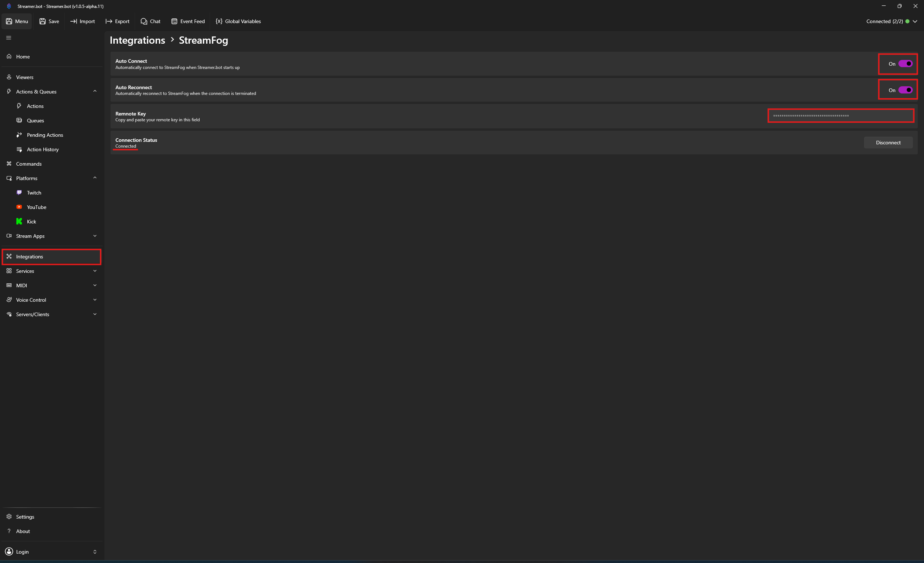Open the Login account switcher arrows
924x563 pixels.
click(95, 552)
